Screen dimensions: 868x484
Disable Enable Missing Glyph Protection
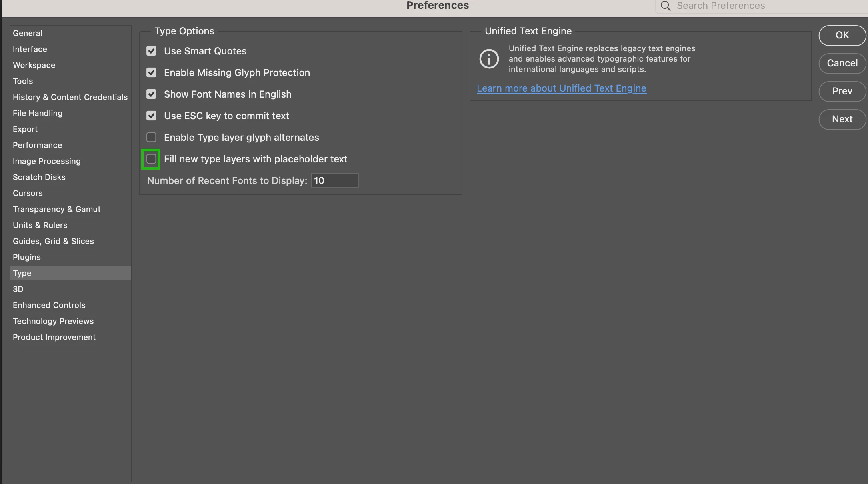click(151, 72)
